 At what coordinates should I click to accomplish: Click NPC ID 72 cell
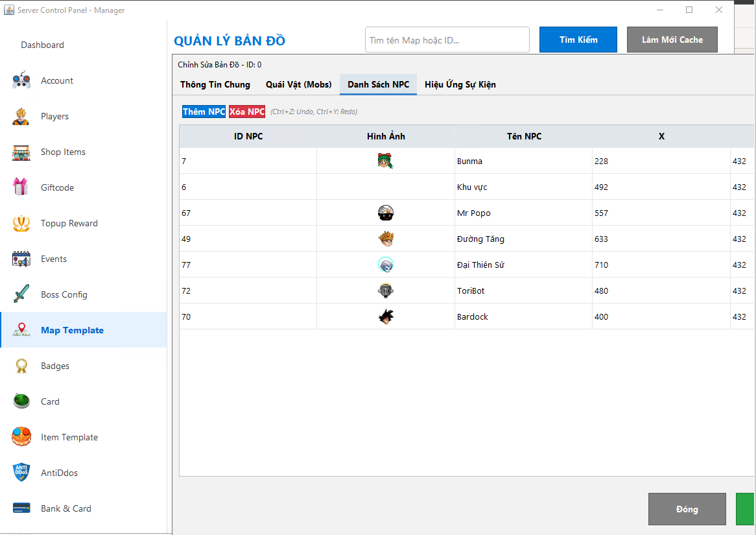(248, 291)
